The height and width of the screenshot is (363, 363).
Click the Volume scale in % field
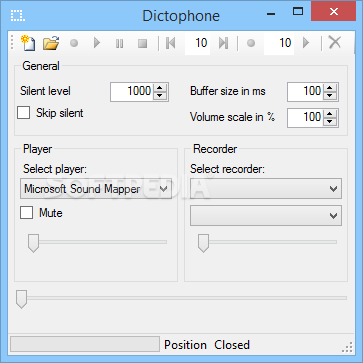tap(305, 117)
